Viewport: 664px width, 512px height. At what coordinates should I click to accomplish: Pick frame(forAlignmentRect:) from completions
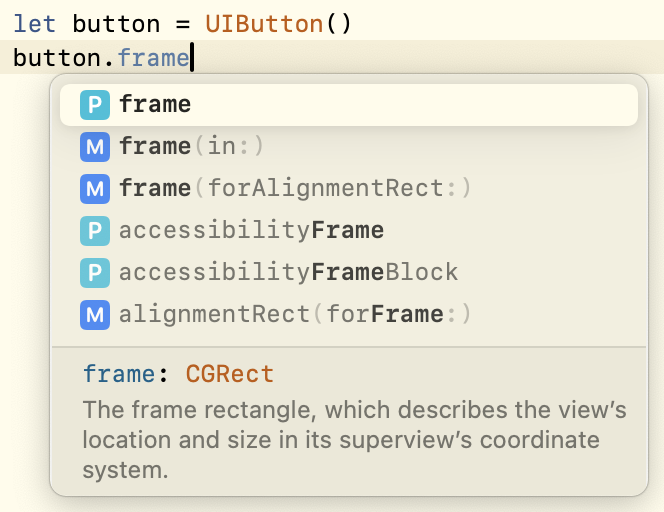coord(349,188)
